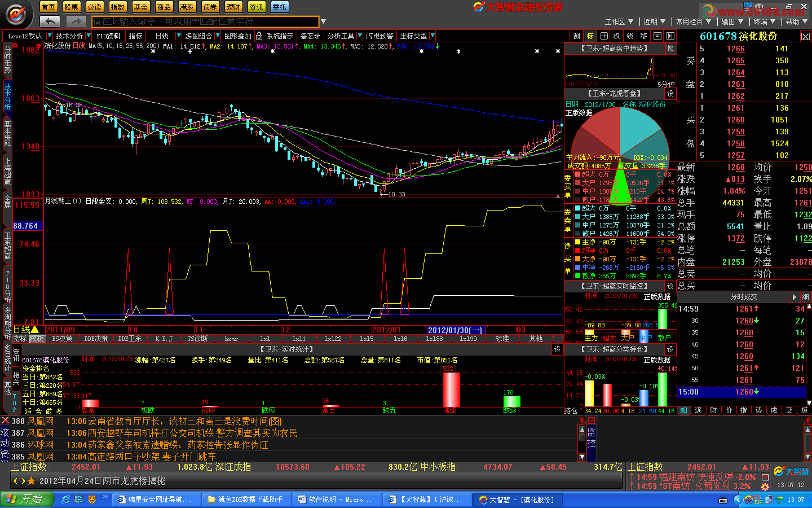812x508 pixels.
Task: Select the TS诊断 indicator tab
Action: click(x=198, y=339)
